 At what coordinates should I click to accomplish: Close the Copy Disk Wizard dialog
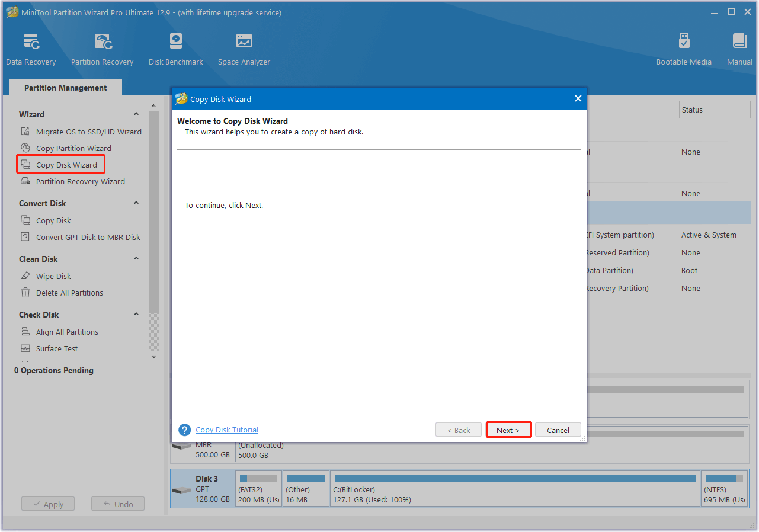(578, 99)
